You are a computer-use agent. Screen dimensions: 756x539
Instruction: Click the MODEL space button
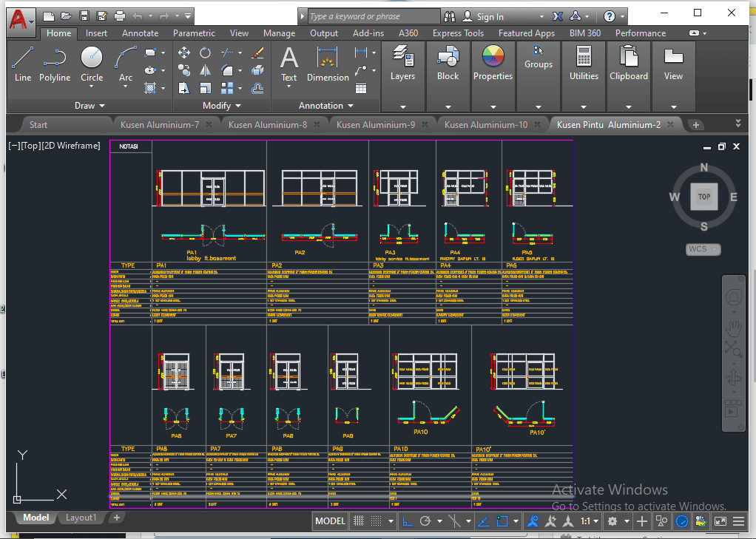coord(330,521)
